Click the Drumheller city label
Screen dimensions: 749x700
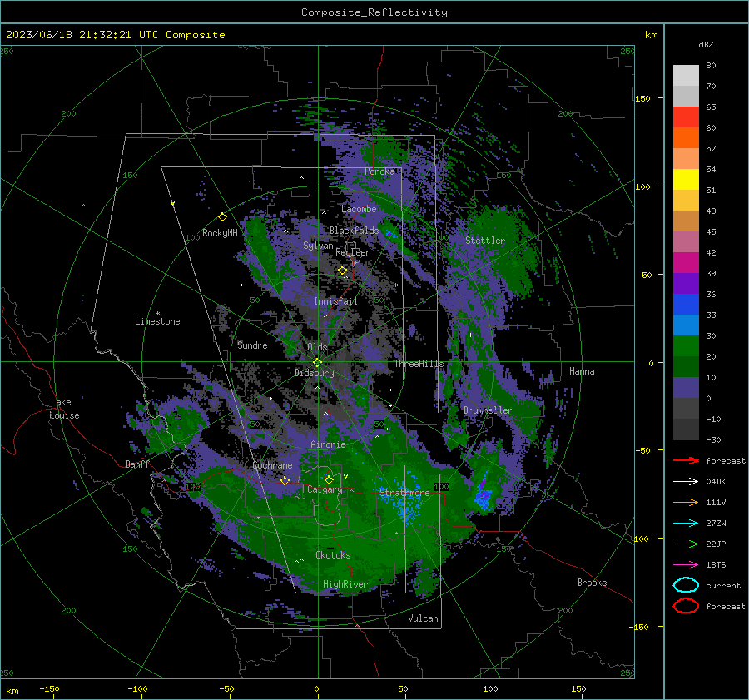tap(488, 410)
